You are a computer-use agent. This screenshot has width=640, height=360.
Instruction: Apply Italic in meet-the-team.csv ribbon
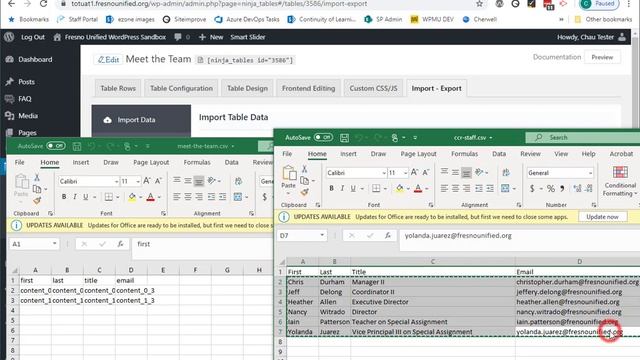tap(75, 197)
